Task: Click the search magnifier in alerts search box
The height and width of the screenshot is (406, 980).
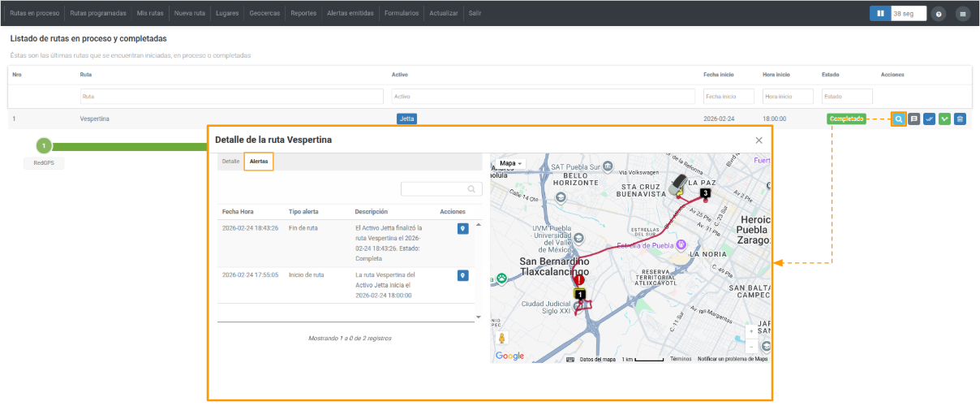Action: [471, 189]
